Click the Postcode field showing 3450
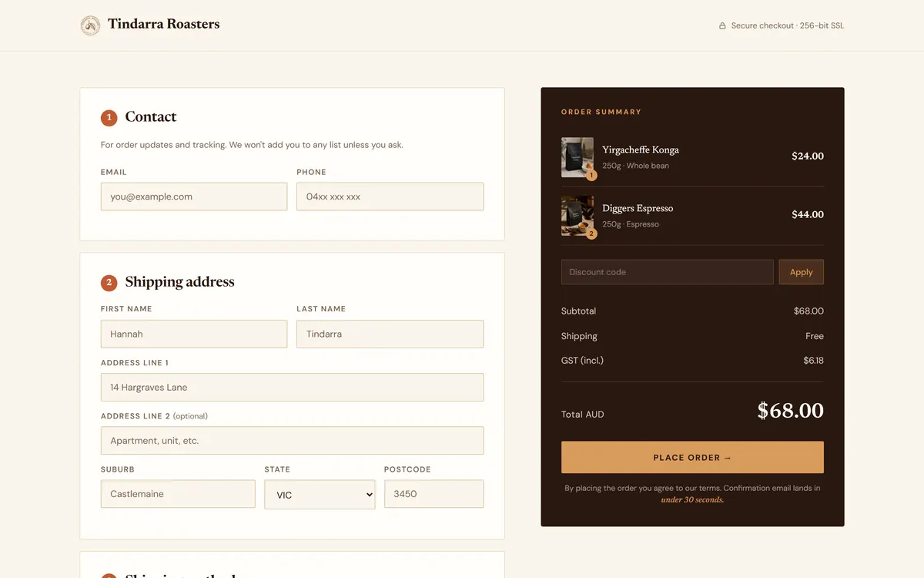The height and width of the screenshot is (578, 924). 434,494
